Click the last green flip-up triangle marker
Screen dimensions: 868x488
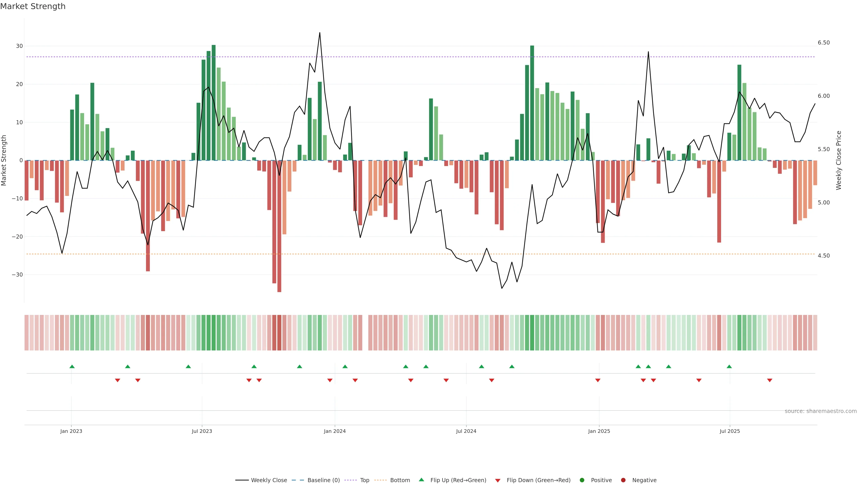(729, 366)
